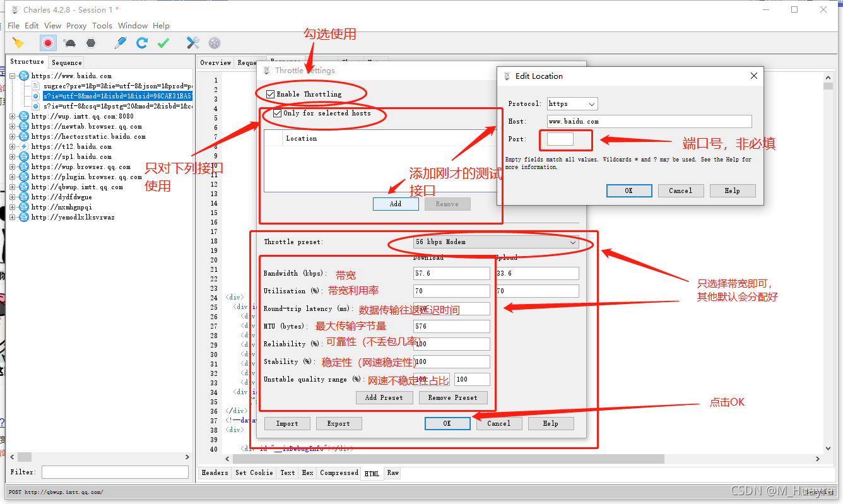Open the Throttle preset dropdown

[x=496, y=242]
